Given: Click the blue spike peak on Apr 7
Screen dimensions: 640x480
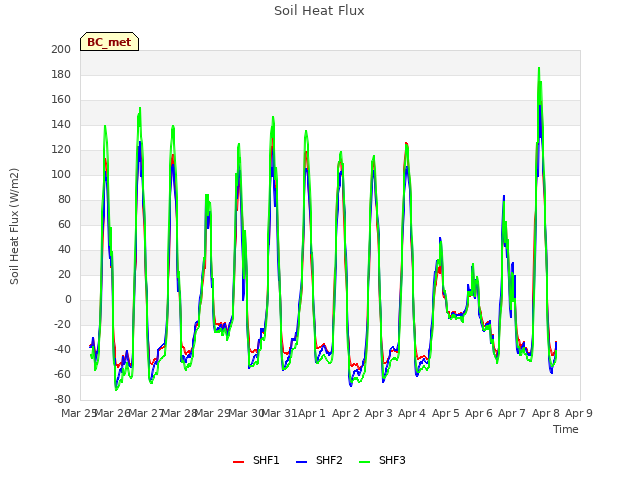Looking at the screenshot, I should [504, 196].
